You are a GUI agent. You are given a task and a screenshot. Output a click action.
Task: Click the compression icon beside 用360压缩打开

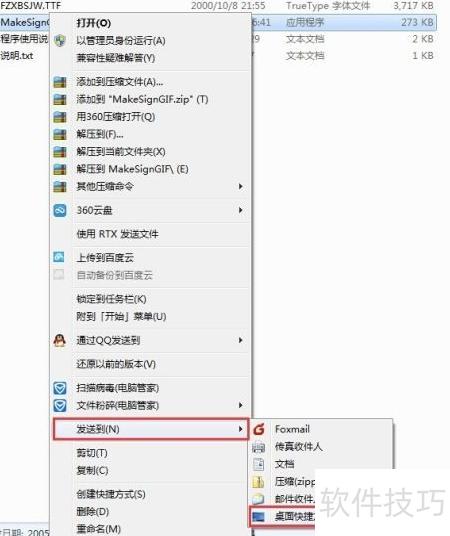pos(60,117)
